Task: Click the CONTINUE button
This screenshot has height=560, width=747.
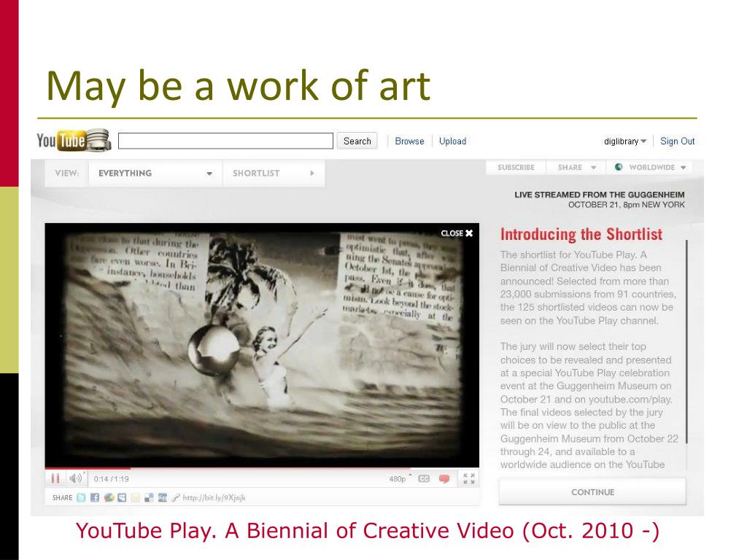Action: click(592, 492)
